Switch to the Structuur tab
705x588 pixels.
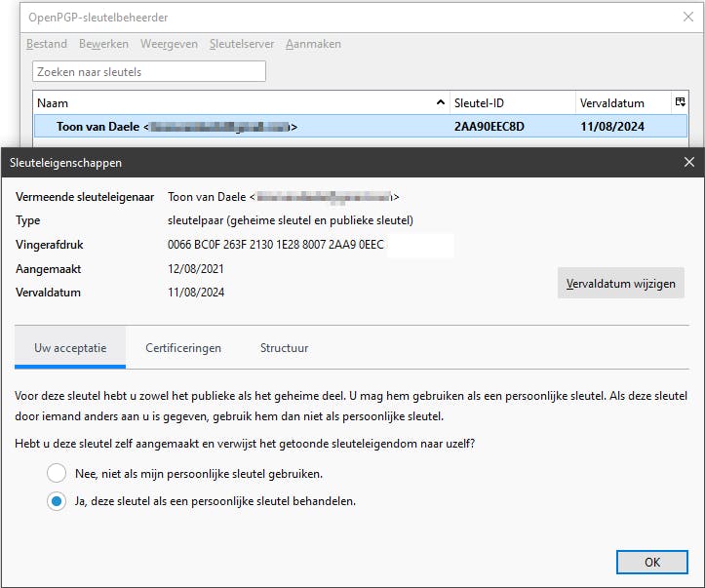coord(284,347)
